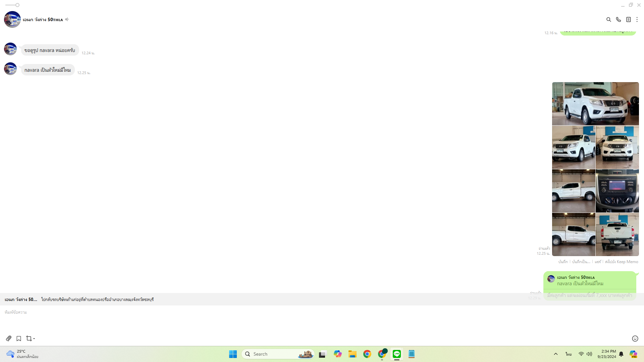Image resolution: width=644 pixels, height=362 pixels.
Task: Click the message input field
Action: [302, 318]
